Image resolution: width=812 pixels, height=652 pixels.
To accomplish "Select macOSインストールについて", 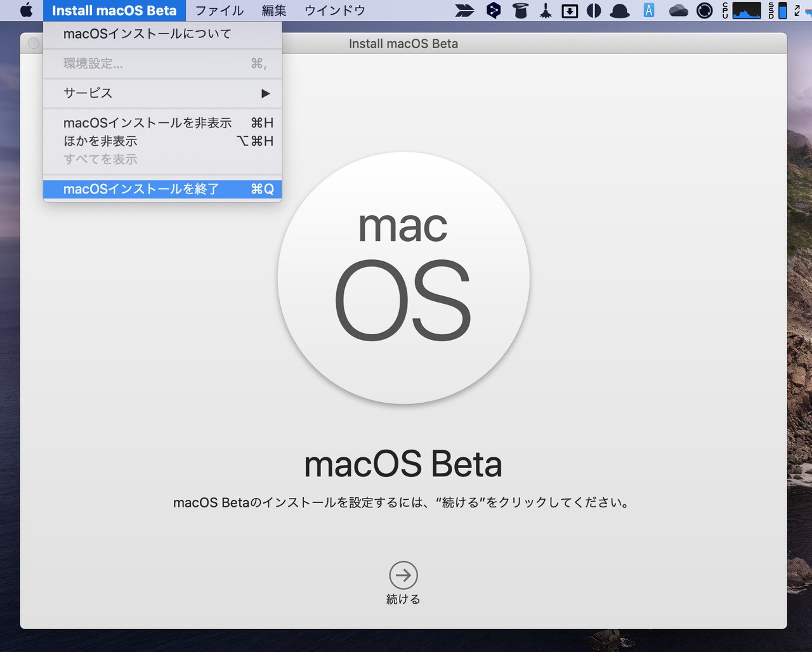I will (162, 34).
